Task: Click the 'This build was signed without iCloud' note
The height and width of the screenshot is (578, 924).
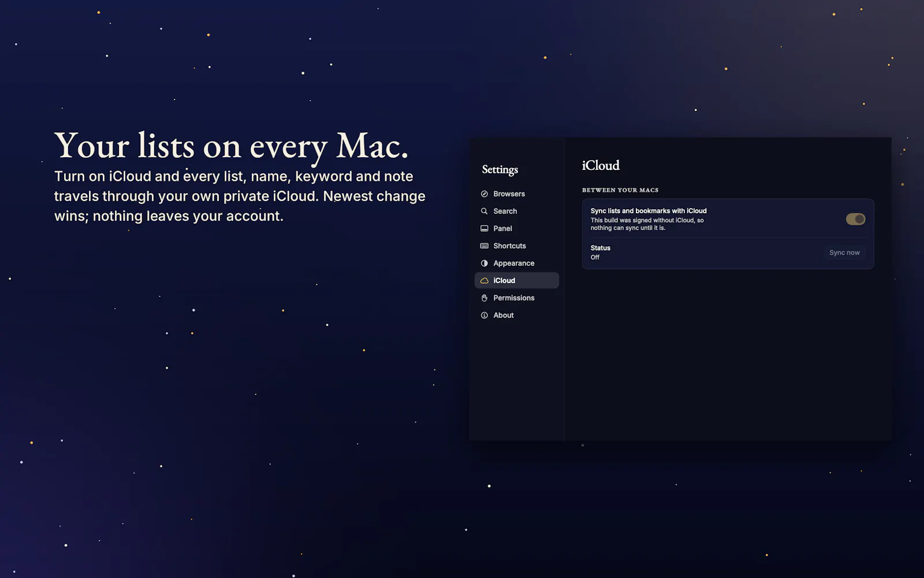Action: coord(647,224)
